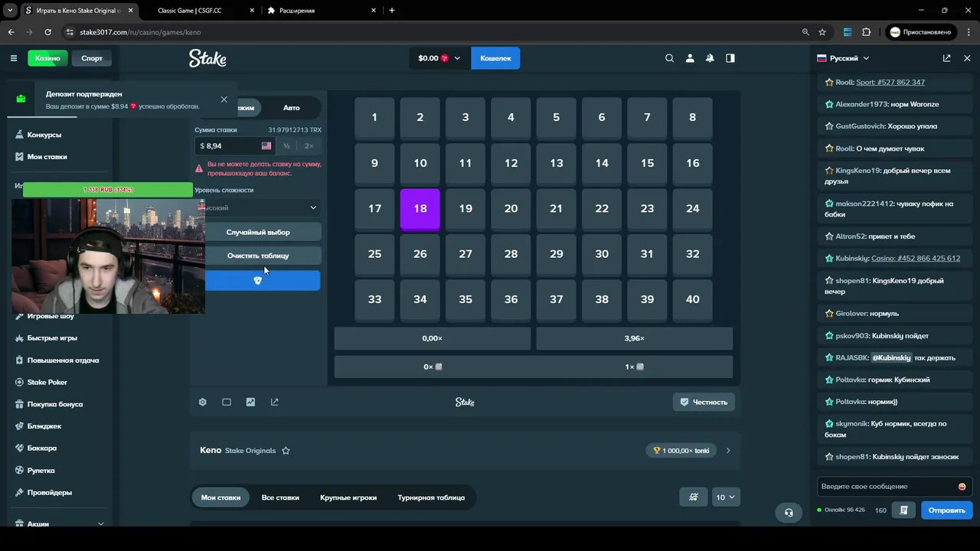Open live stats chart icon

point(250,402)
